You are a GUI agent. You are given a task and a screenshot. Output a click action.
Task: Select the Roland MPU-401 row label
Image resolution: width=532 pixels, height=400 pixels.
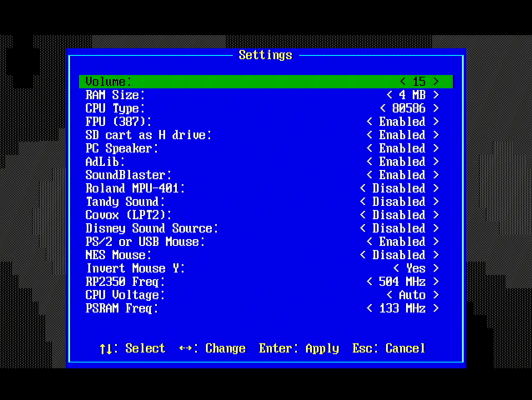click(x=135, y=188)
